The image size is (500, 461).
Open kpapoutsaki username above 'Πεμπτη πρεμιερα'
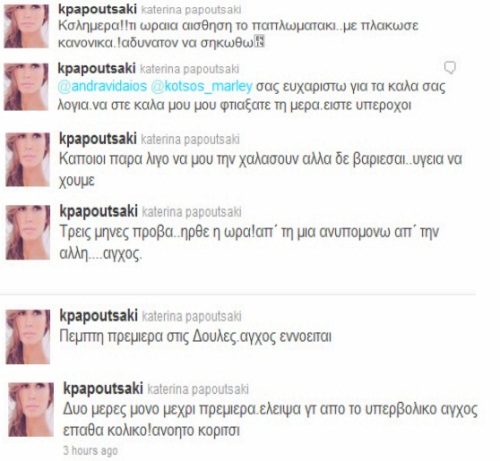tap(99, 316)
